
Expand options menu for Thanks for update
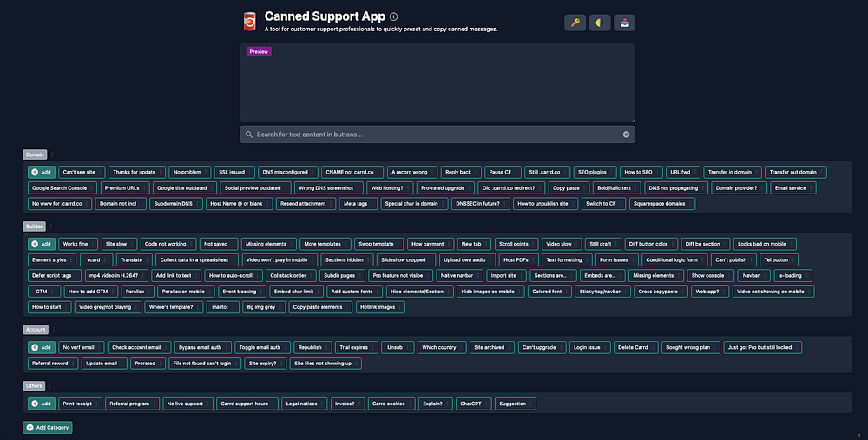point(161,172)
